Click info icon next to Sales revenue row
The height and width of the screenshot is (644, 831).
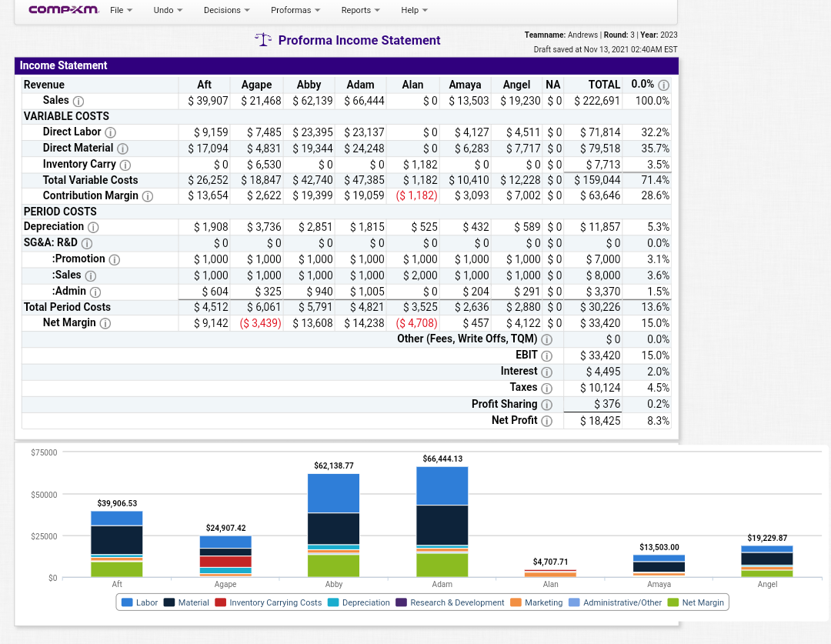[78, 102]
